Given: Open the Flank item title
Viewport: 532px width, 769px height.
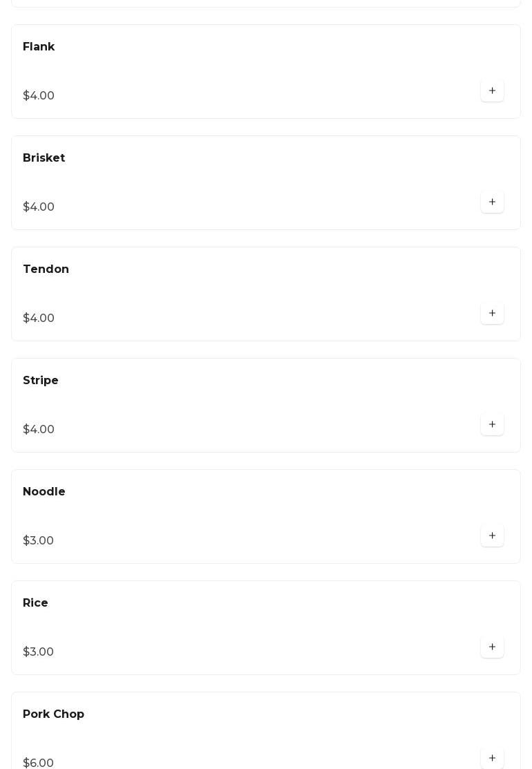Looking at the screenshot, I should coord(39,46).
